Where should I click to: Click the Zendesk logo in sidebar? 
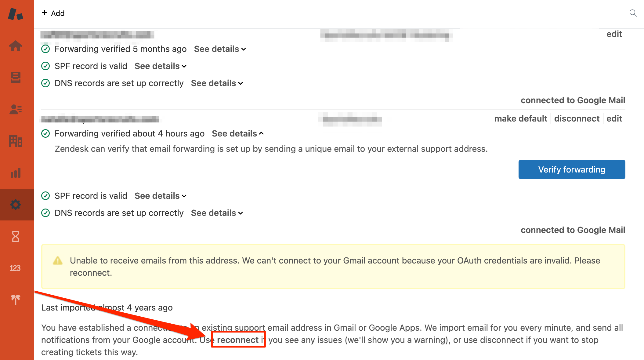click(16, 14)
